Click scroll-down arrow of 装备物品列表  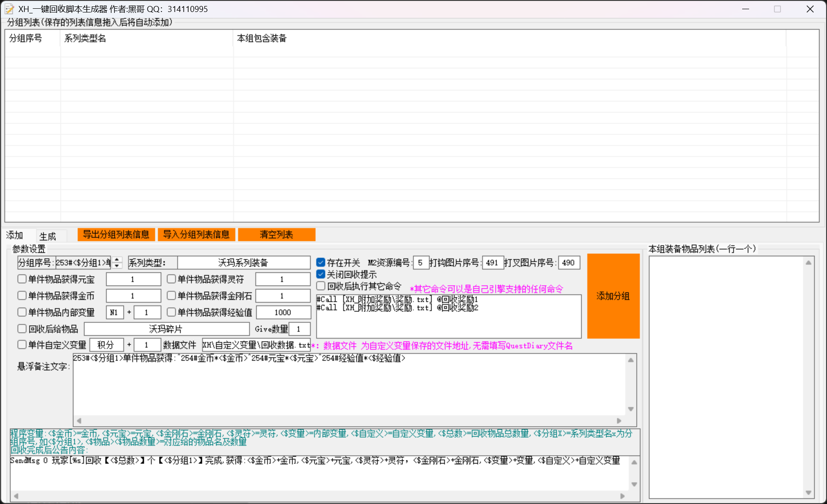[808, 492]
